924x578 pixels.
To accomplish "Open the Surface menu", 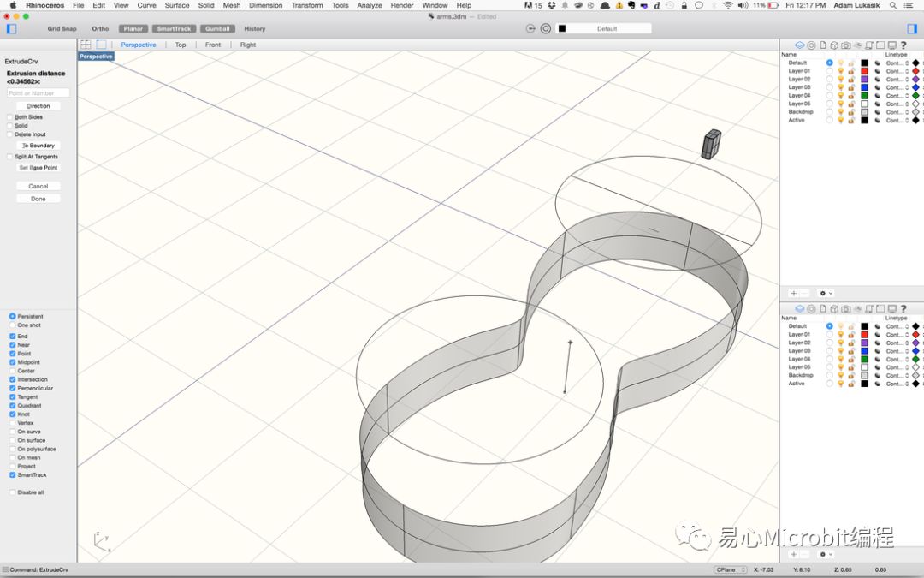I will pyautogui.click(x=176, y=5).
